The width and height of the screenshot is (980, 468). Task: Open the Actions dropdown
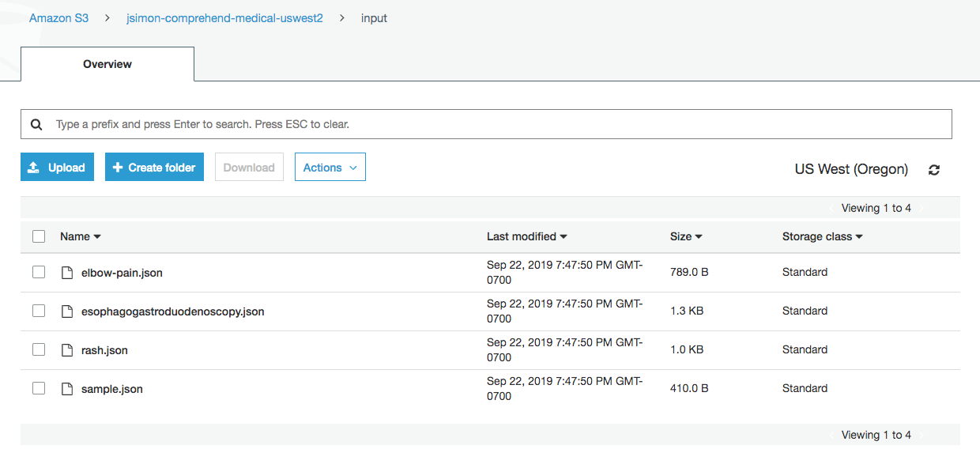click(330, 167)
